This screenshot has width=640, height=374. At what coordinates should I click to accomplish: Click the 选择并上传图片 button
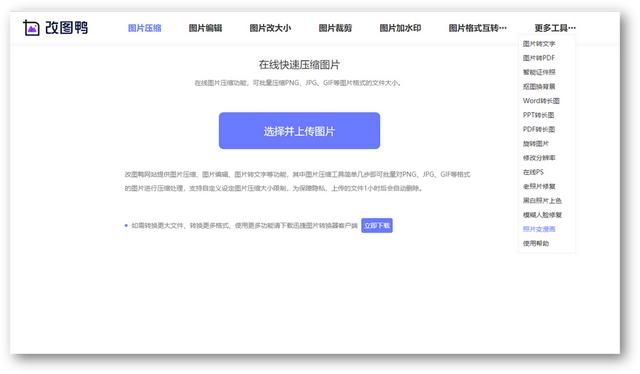[299, 131]
